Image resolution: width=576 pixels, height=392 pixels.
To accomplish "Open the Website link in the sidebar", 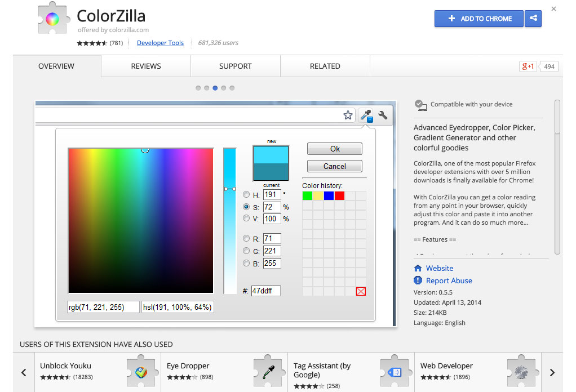I will [438, 268].
